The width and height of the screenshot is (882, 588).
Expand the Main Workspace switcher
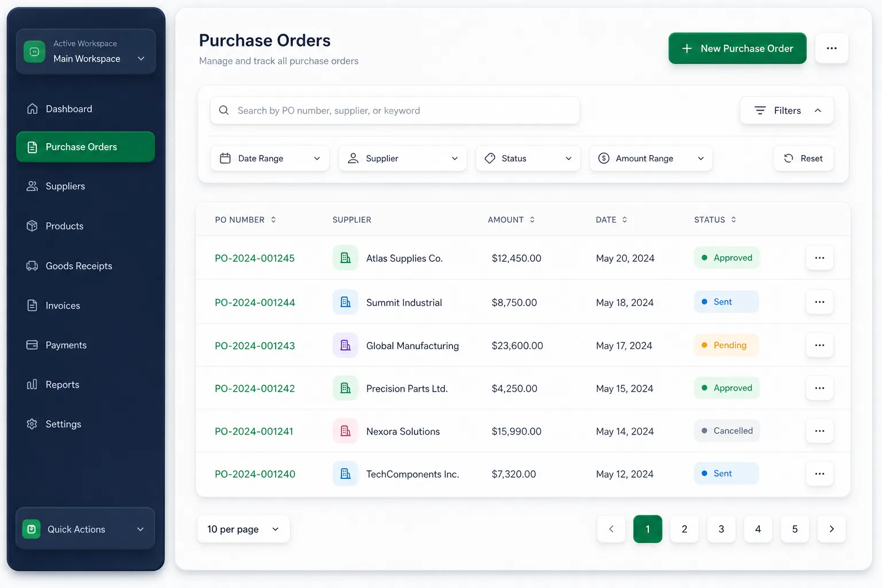coord(86,52)
